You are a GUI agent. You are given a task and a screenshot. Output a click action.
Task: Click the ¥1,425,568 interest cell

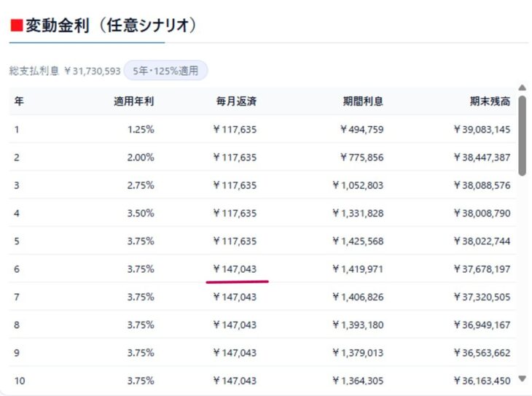[358, 241]
